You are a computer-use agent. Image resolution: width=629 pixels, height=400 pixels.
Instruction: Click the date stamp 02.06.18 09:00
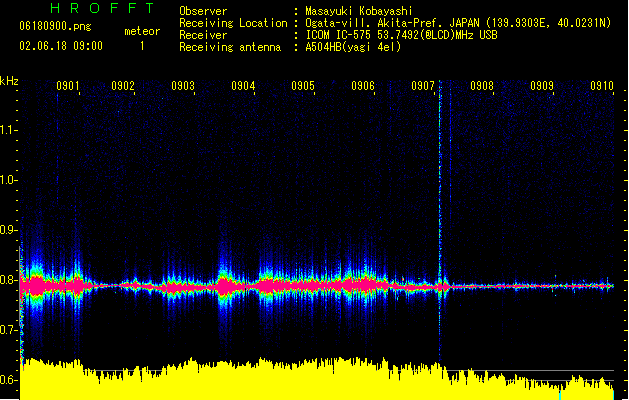pyautogui.click(x=61, y=46)
